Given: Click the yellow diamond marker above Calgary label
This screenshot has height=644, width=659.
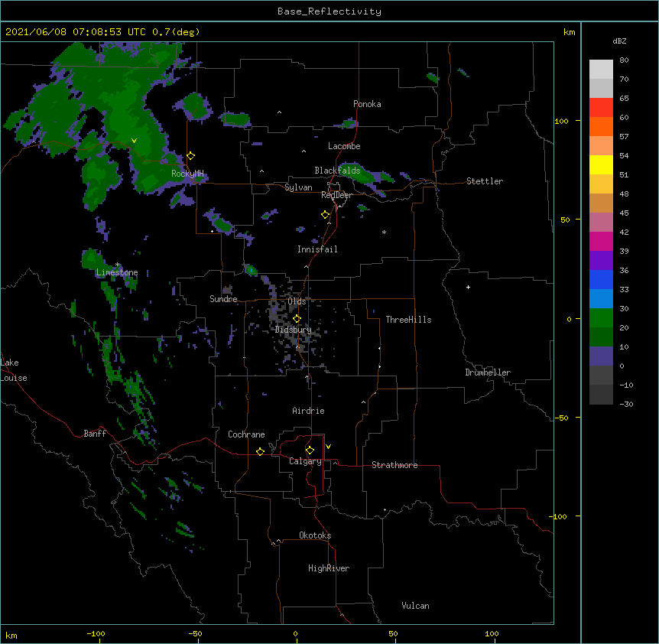Looking at the screenshot, I should tap(310, 450).
